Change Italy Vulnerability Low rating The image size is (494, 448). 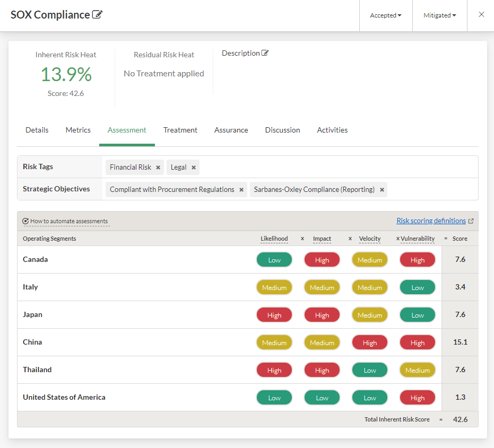point(418,287)
